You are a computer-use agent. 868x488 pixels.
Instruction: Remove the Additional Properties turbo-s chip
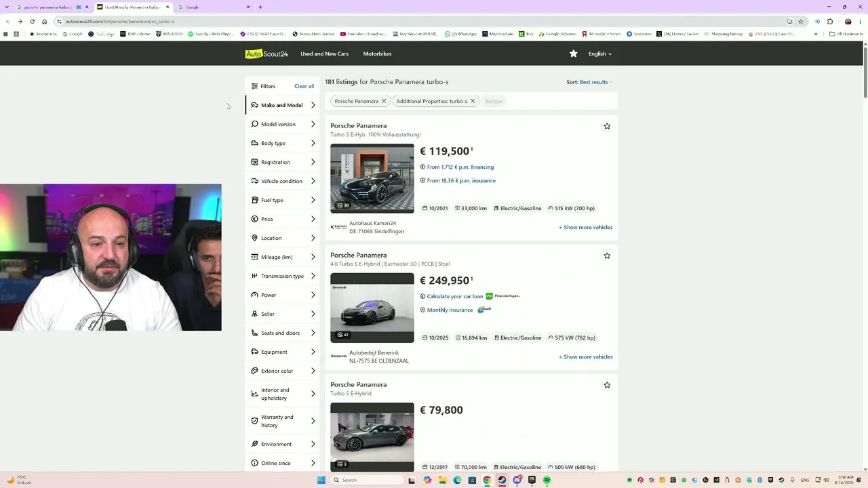pyautogui.click(x=473, y=101)
